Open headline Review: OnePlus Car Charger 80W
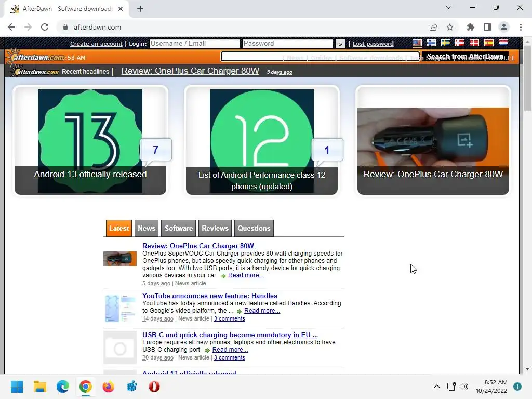This screenshot has width=532, height=399. (x=190, y=71)
